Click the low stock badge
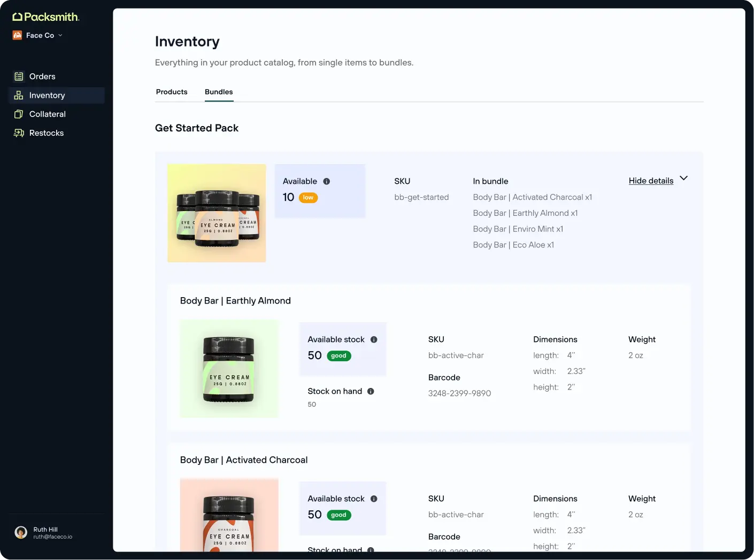754x560 pixels. (308, 198)
